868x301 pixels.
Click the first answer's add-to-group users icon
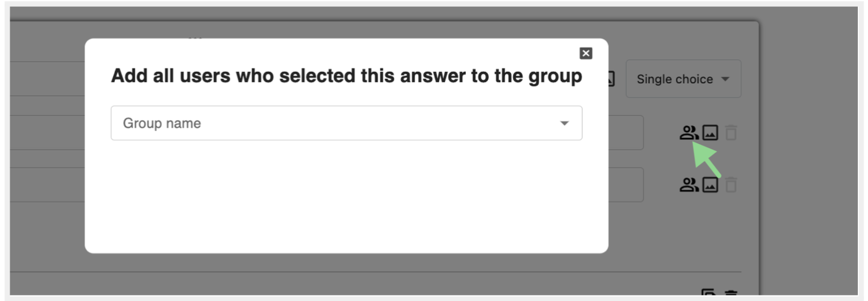pyautogui.click(x=688, y=133)
